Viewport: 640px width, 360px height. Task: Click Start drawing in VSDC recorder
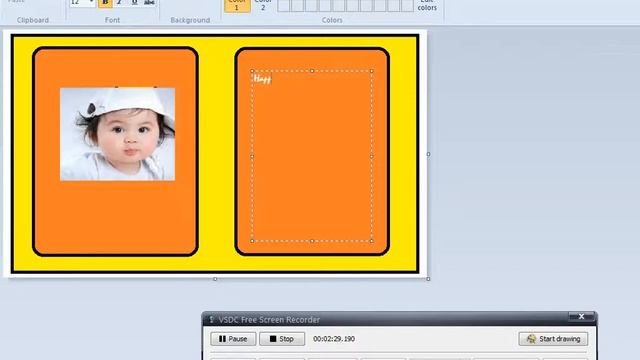coord(553,339)
